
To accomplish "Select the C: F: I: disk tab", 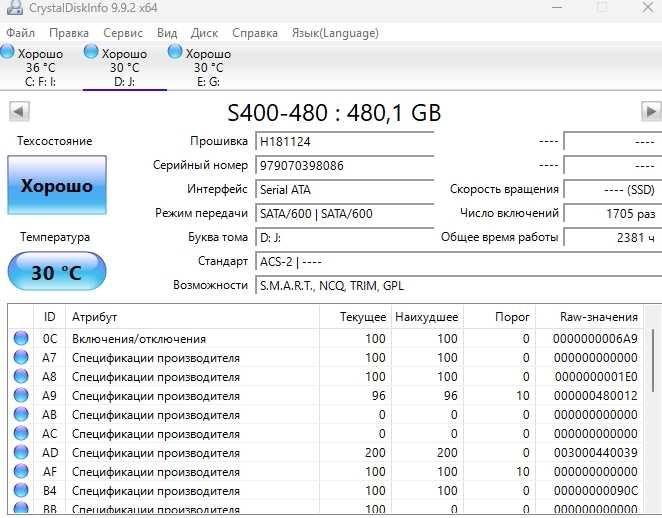I will point(41,67).
